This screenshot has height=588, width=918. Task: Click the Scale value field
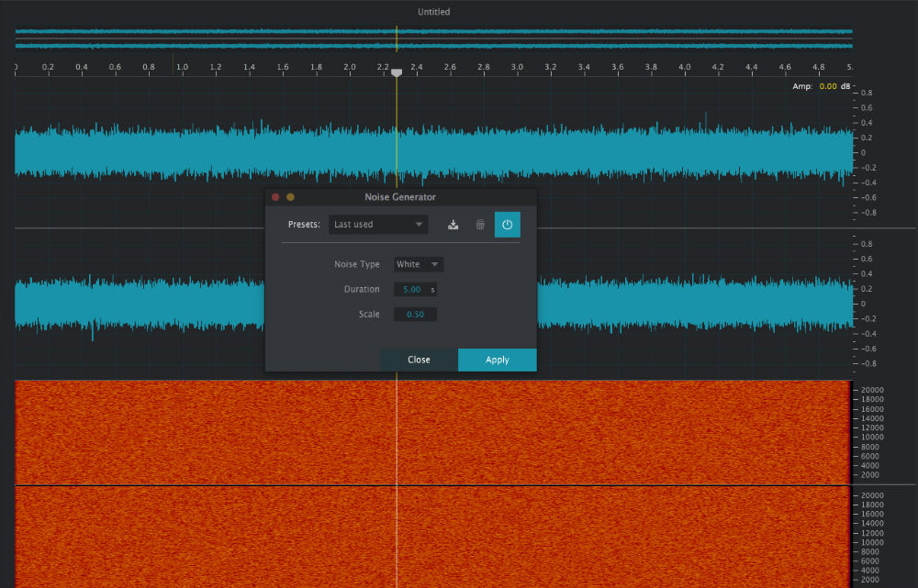(416, 315)
